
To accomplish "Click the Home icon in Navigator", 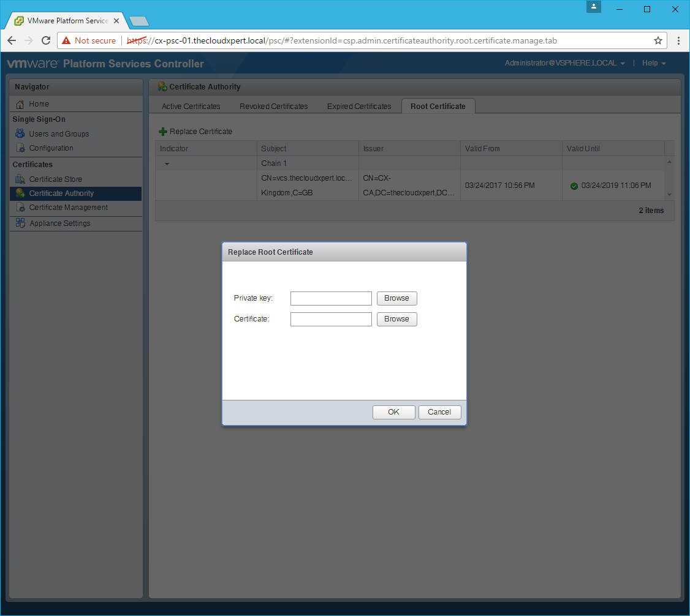I will pyautogui.click(x=20, y=104).
